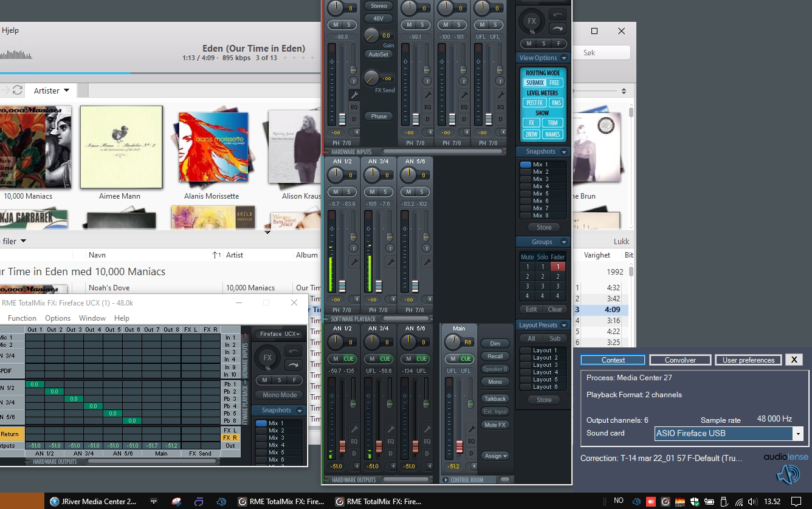Open dynamics D on output AN 5/6

[x=427, y=454]
